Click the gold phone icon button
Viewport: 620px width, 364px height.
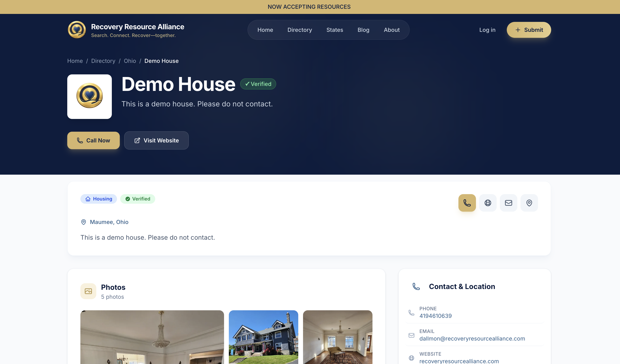coord(467,203)
